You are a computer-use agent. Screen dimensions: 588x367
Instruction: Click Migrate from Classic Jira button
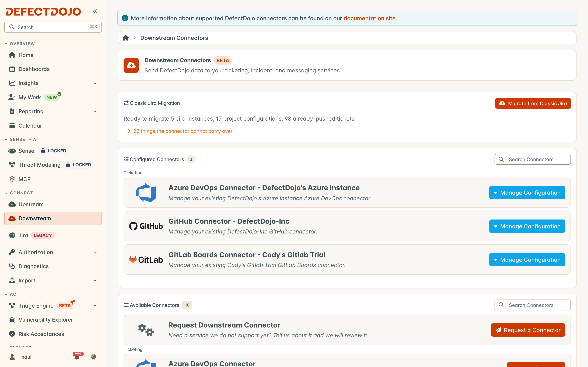[533, 103]
